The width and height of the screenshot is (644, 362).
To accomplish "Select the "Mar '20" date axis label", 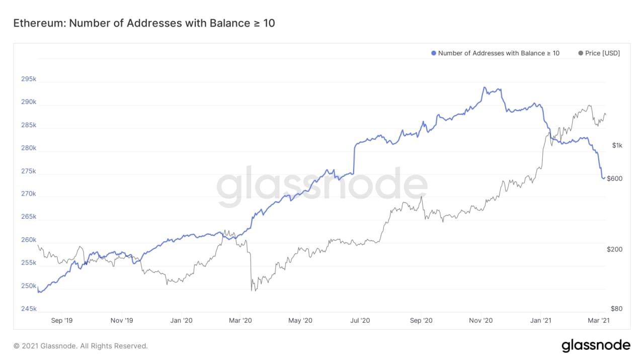I will (x=240, y=320).
